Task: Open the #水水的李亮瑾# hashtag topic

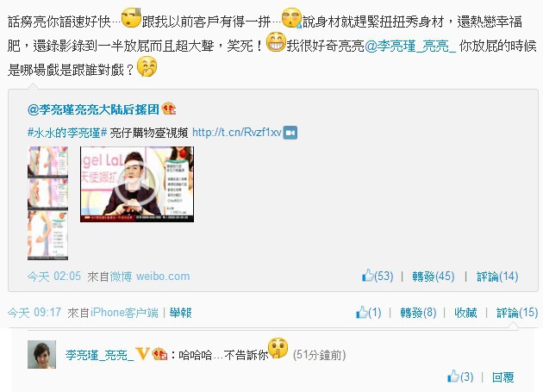Action: click(67, 133)
